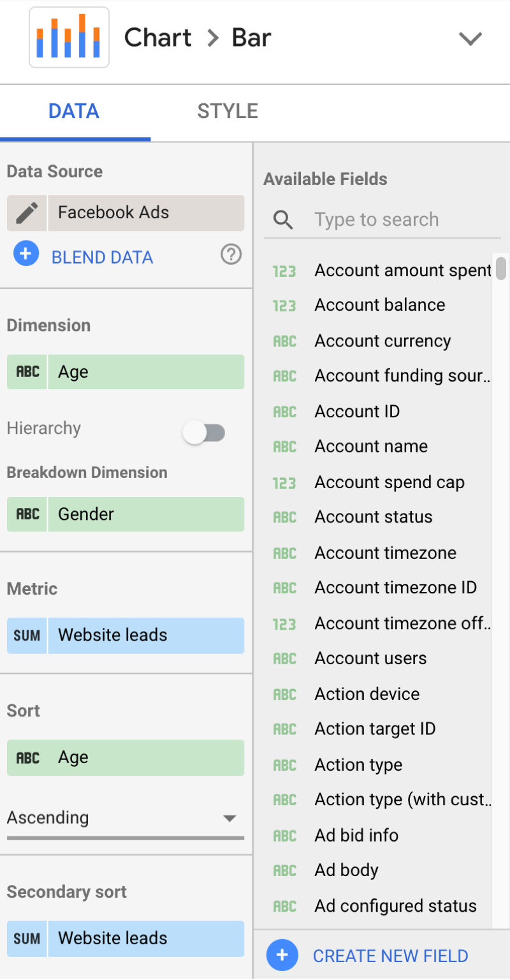The height and width of the screenshot is (980, 510).
Task: Click the search magnifier icon
Action: pos(283,220)
